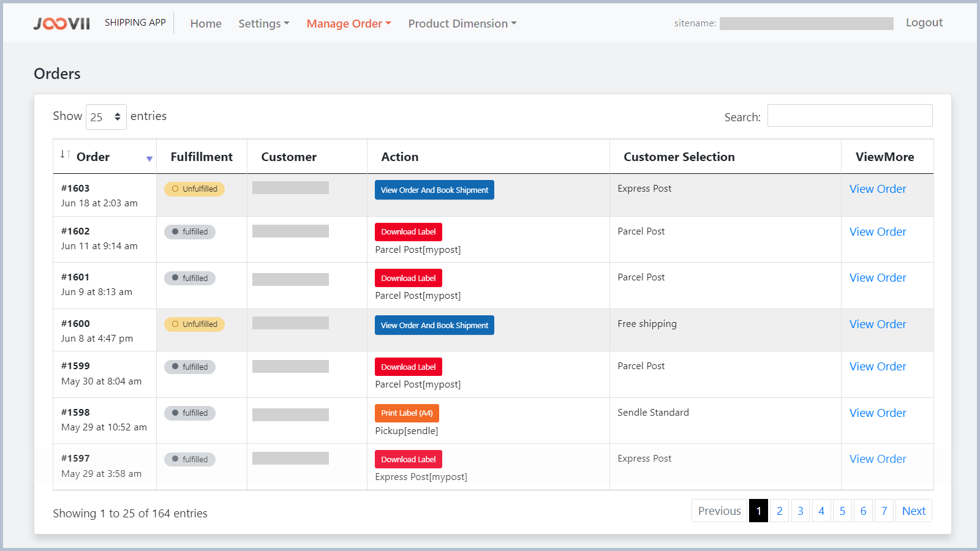Open the Product Dimension dropdown

coord(462,23)
